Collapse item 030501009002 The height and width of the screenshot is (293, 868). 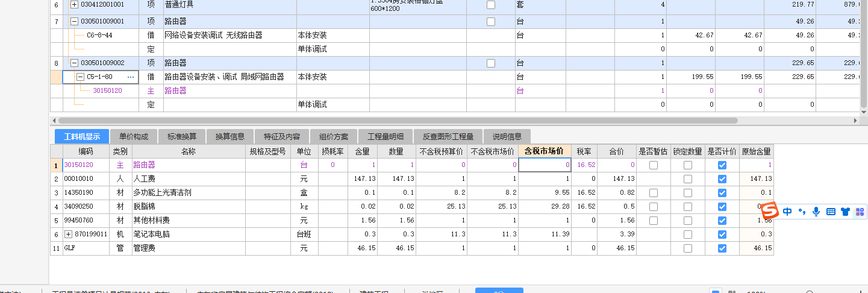pos(75,63)
